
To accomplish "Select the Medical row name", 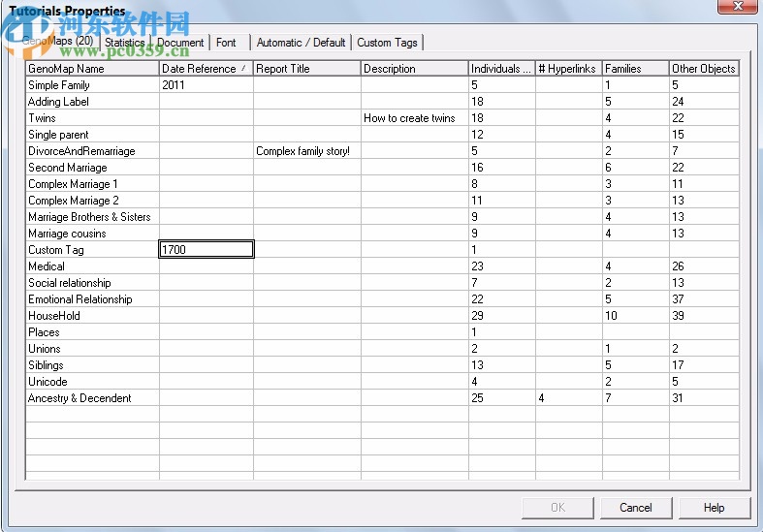I will (x=47, y=266).
